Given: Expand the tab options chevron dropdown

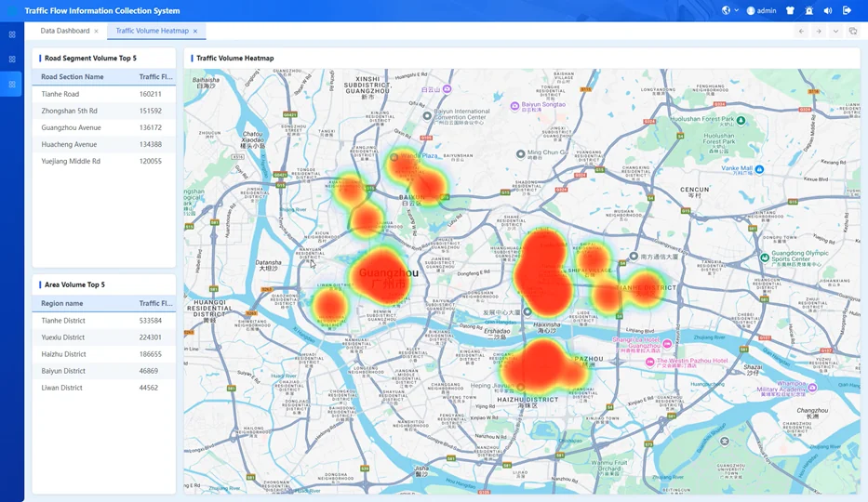Looking at the screenshot, I should pyautogui.click(x=835, y=31).
